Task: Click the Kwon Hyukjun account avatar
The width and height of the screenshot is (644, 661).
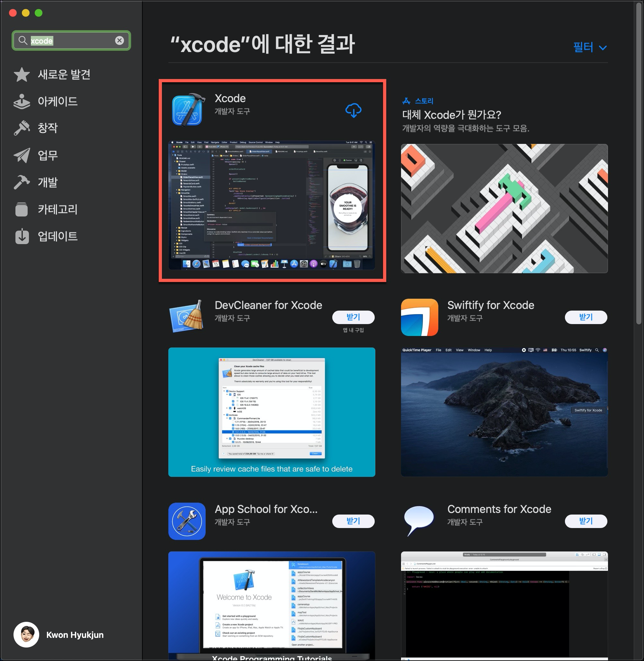Action: coord(26,635)
